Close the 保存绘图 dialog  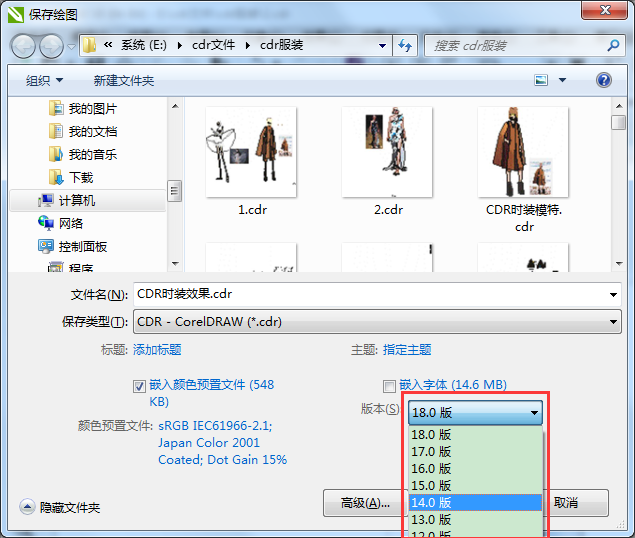click(x=604, y=10)
